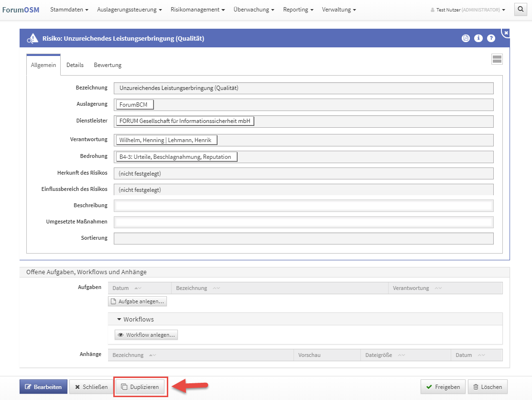The width and height of the screenshot is (532, 400).
Task: Open the info icon in header
Action: click(x=478, y=38)
